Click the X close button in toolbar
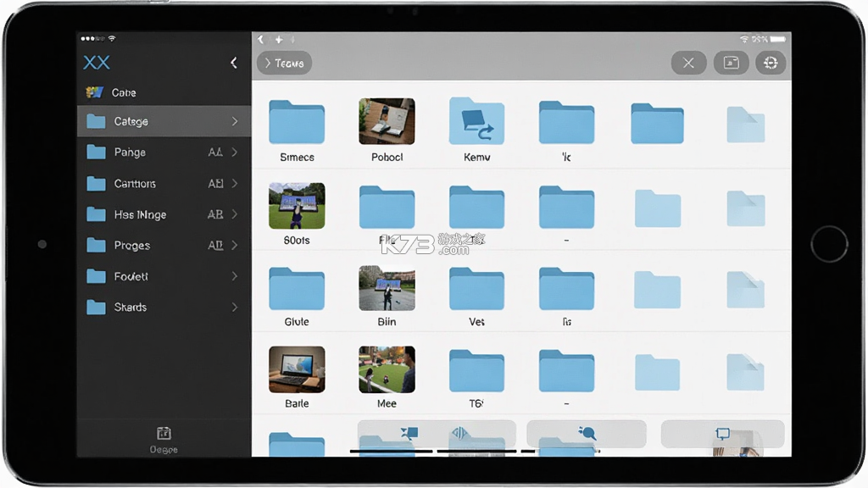Image resolution: width=868 pixels, height=488 pixels. coord(688,63)
